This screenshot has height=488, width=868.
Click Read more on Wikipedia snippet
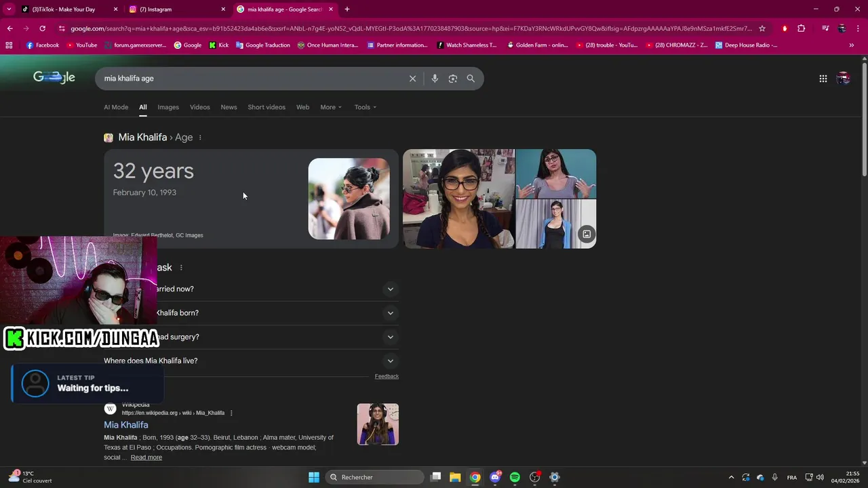(x=146, y=457)
